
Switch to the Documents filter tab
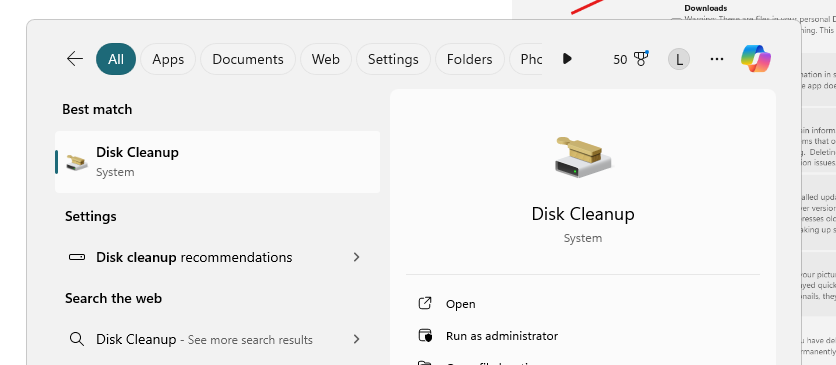click(x=248, y=59)
